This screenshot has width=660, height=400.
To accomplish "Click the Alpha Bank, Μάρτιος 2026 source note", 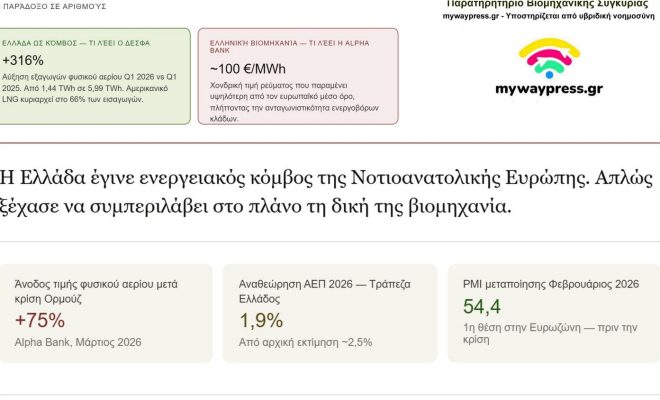I will click(x=79, y=342).
